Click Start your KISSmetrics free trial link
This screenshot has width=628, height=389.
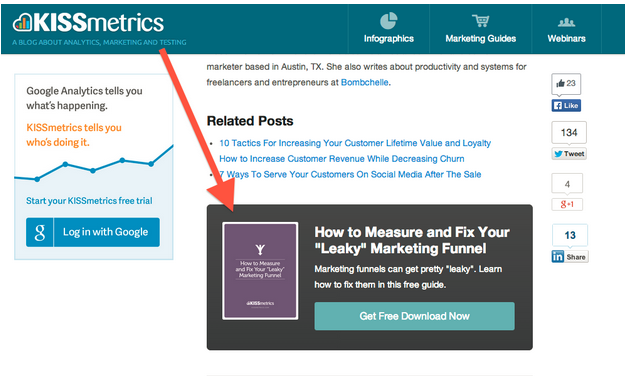click(x=89, y=201)
